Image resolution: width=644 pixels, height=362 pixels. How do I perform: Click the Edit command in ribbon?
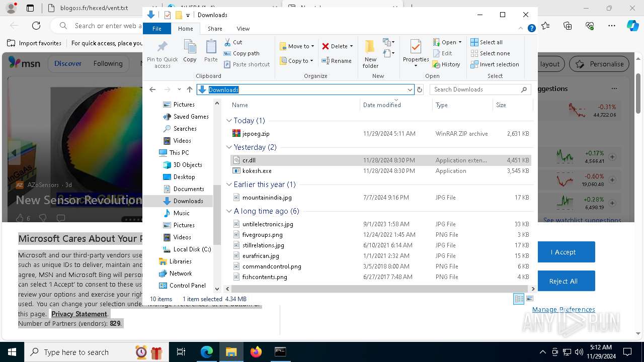tap(442, 53)
